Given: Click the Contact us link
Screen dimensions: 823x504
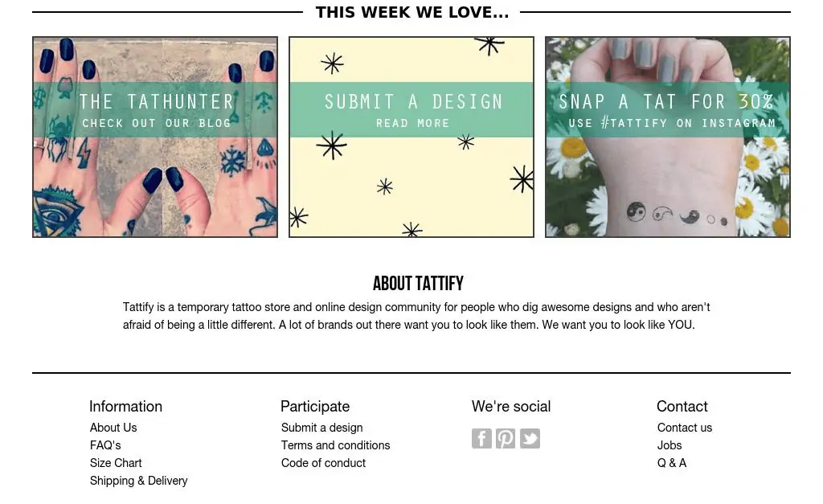Looking at the screenshot, I should coord(685,428).
